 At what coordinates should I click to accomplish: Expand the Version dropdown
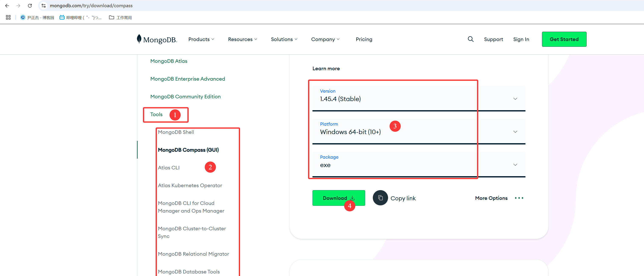click(419, 99)
